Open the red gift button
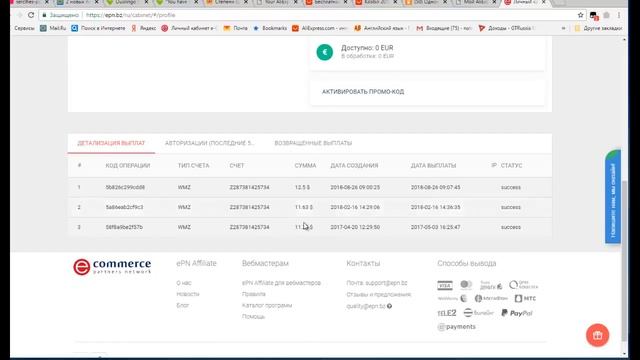 click(598, 335)
